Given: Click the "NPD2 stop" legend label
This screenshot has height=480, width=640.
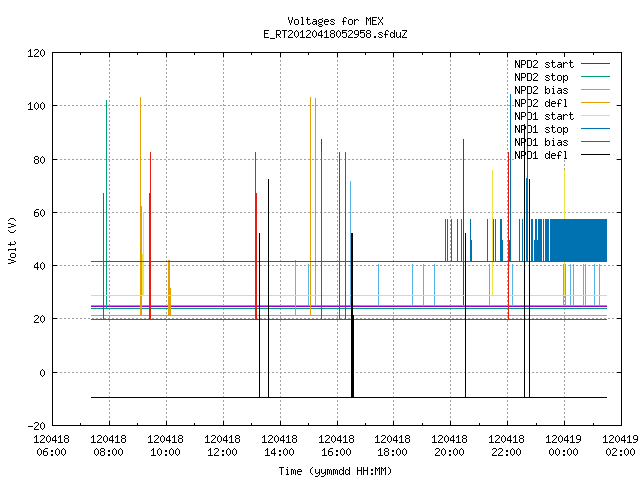Looking at the screenshot, I should [x=541, y=77].
